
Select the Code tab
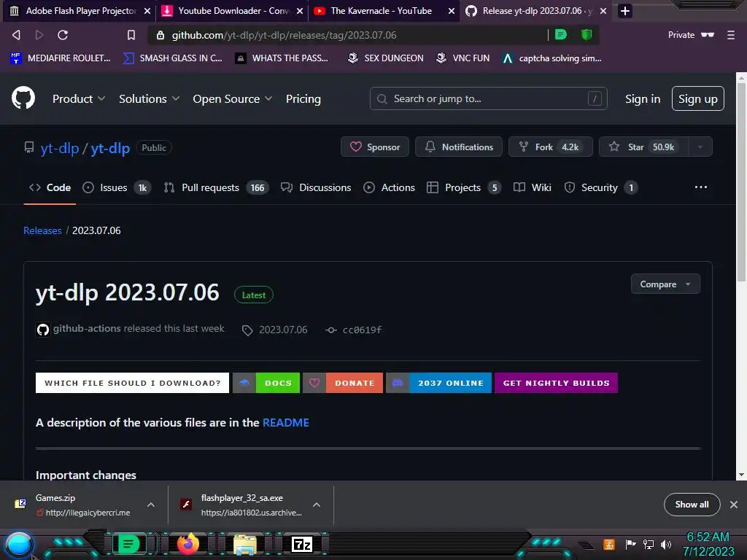(50, 187)
